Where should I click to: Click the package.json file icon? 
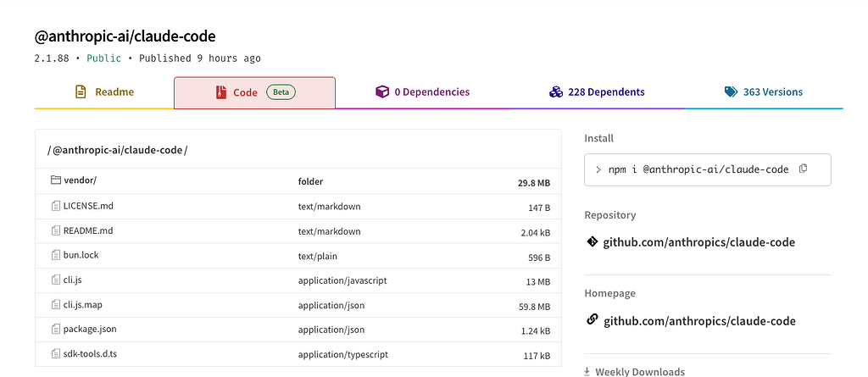click(x=55, y=330)
